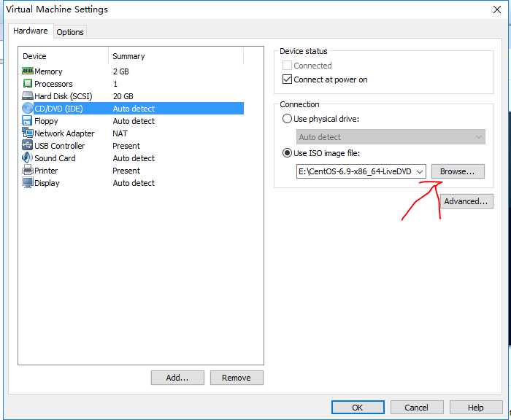
Task: Select Use physical drive option
Action: tap(287, 119)
